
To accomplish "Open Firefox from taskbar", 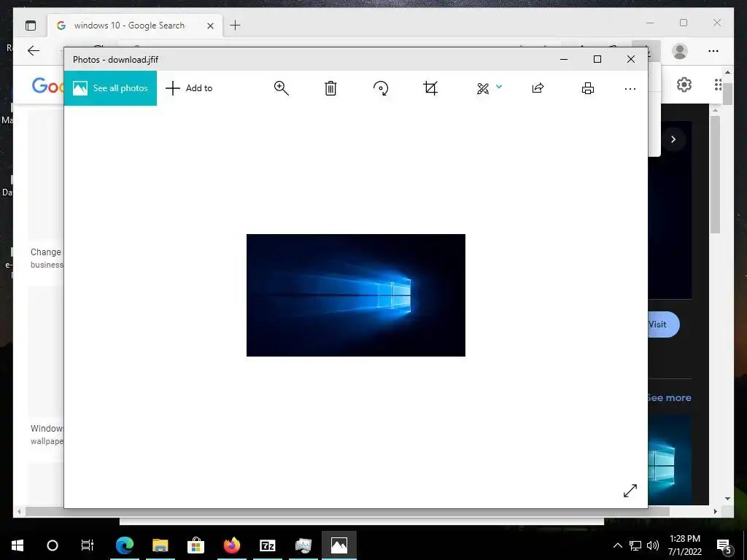I will 232,545.
